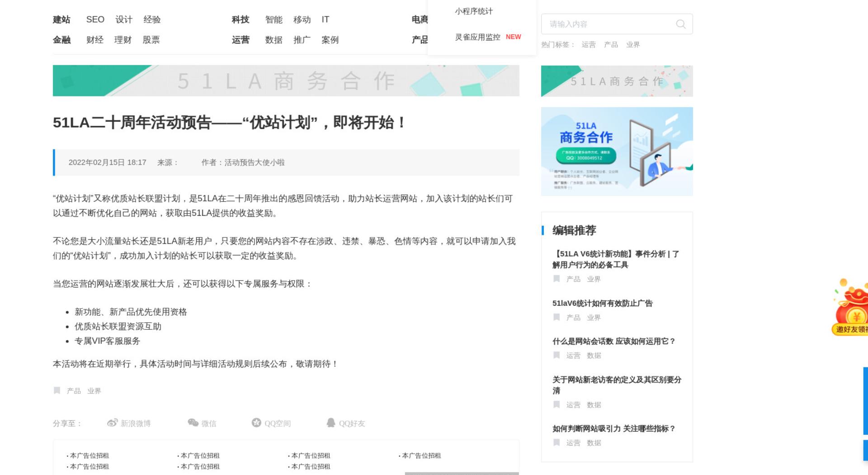The width and height of the screenshot is (868, 475).
Task: Click tag icon under 如何判断网站吸引力
Action: click(557, 442)
